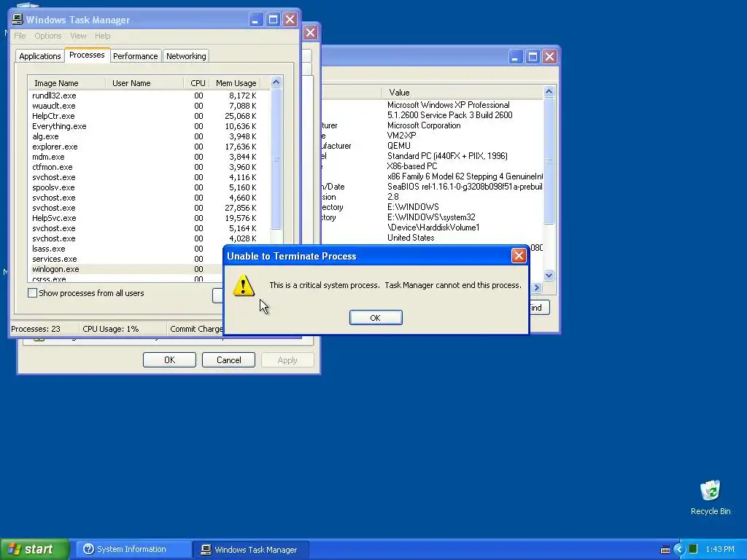This screenshot has height=560, width=747.
Task: Select the United States value row
Action: point(411,238)
